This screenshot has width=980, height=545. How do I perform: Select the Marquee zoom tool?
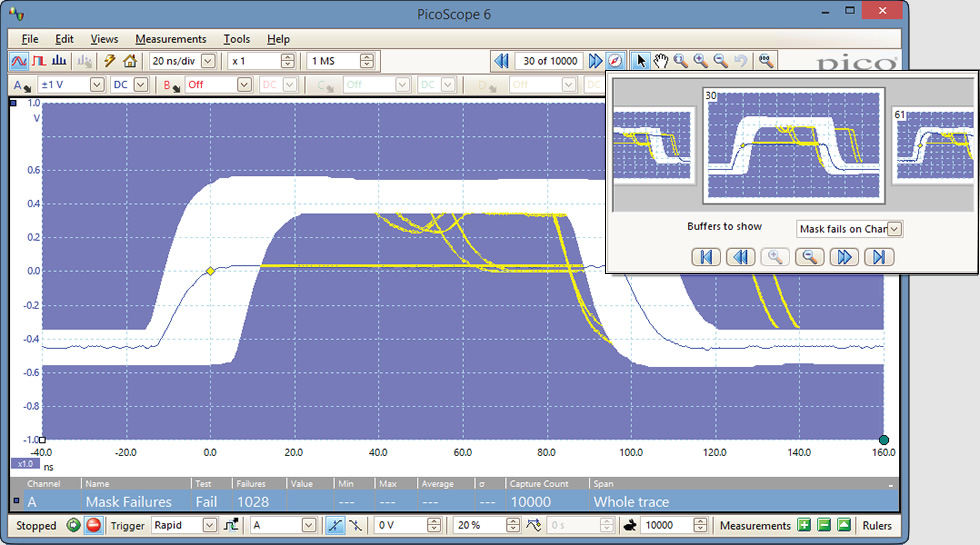[681, 61]
